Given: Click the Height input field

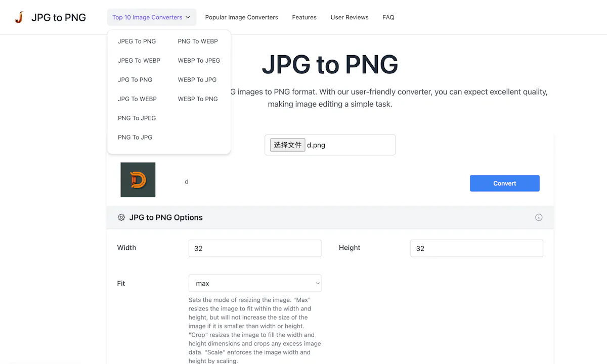Looking at the screenshot, I should pyautogui.click(x=476, y=248).
